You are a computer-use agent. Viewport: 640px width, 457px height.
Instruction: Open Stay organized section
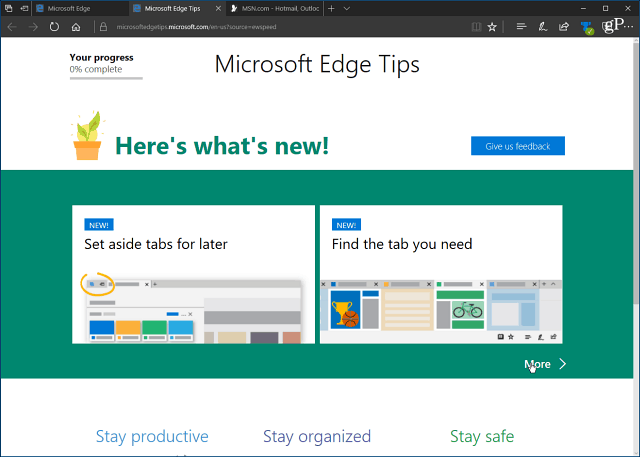(x=317, y=436)
